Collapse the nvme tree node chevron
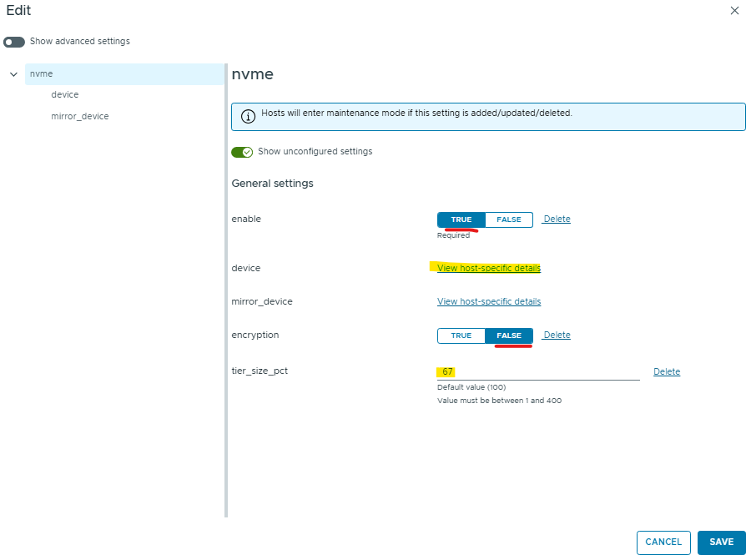 (x=14, y=74)
